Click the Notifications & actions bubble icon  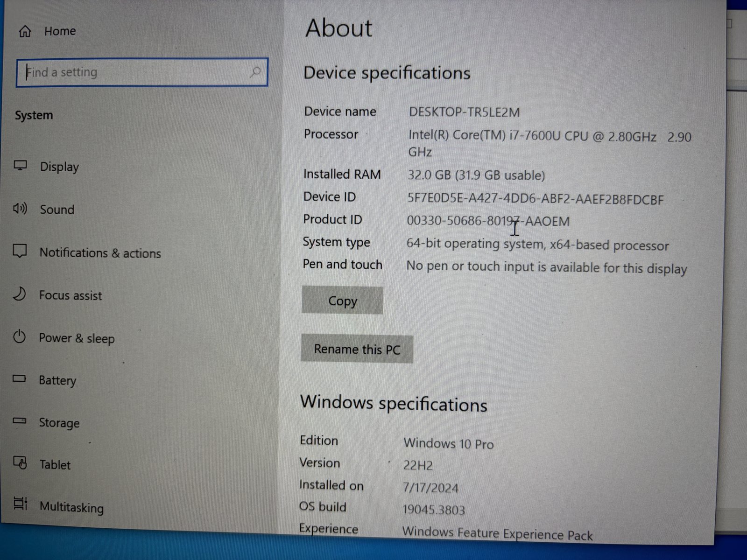[x=20, y=251]
